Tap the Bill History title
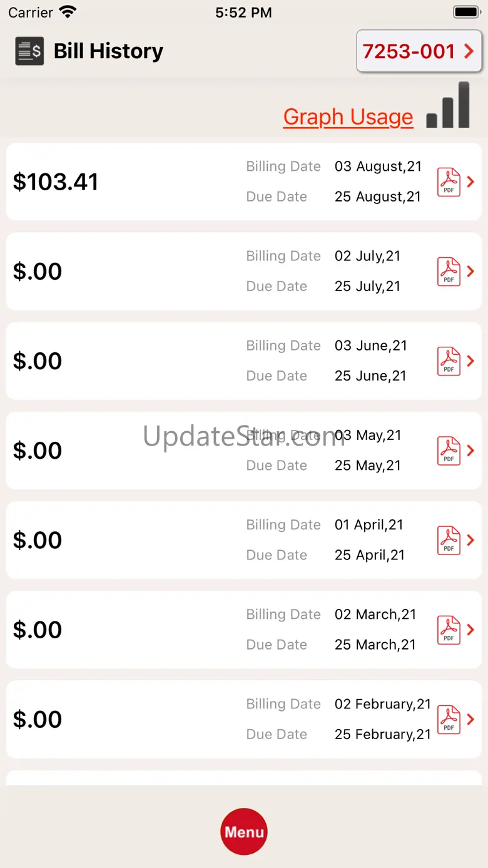The height and width of the screenshot is (868, 488). [108, 51]
